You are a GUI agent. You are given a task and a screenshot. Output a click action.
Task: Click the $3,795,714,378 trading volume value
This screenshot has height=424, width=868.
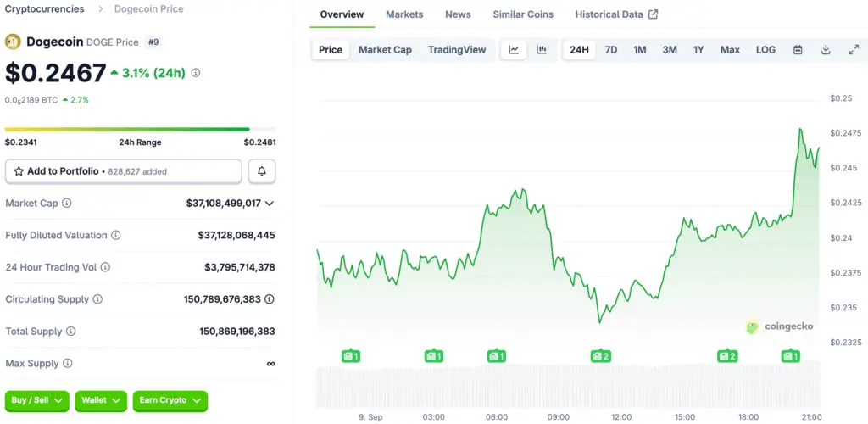[x=240, y=267]
